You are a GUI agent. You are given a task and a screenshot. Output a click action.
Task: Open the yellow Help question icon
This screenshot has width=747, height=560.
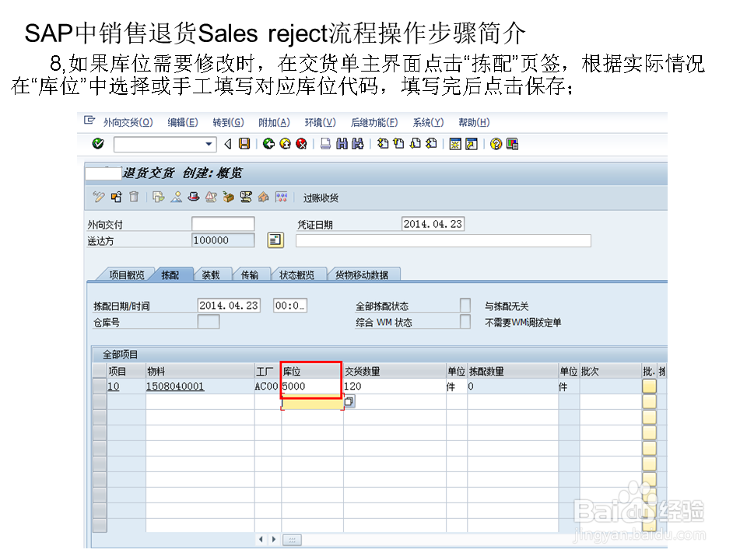tap(496, 144)
